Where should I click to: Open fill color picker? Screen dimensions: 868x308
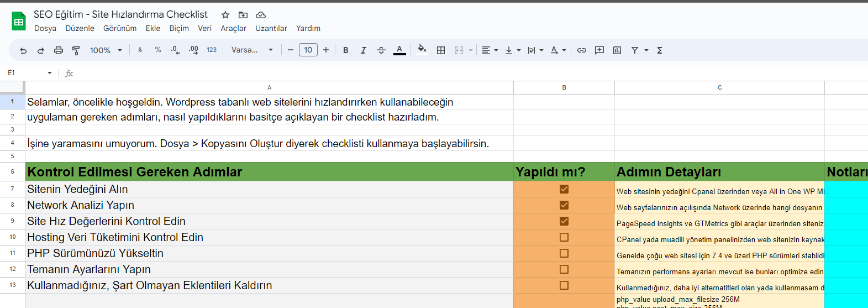[x=422, y=50]
